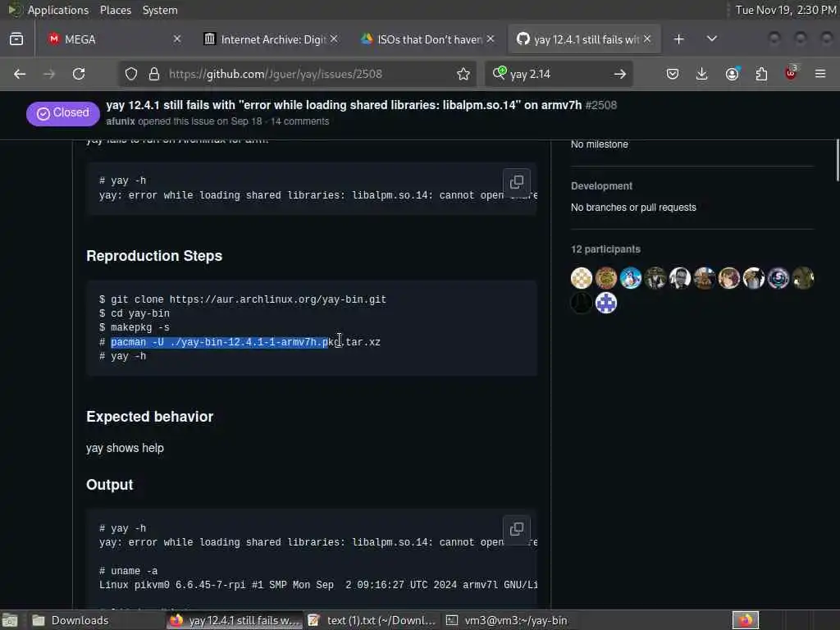Click the Closed issue status badge
The width and height of the screenshot is (840, 630).
tap(62, 113)
